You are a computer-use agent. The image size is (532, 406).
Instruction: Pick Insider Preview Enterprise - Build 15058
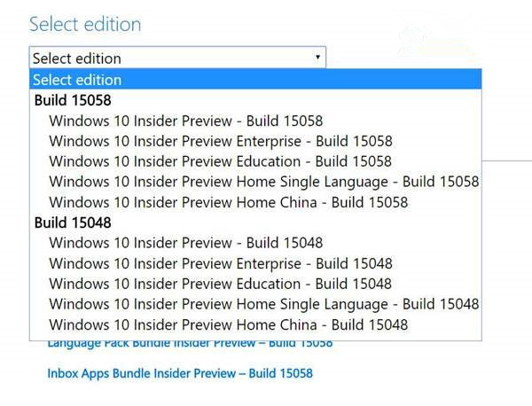coord(221,141)
